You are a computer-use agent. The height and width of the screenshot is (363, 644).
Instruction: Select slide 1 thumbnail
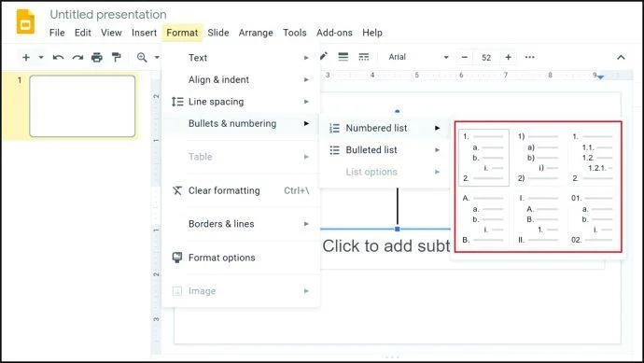click(x=82, y=106)
